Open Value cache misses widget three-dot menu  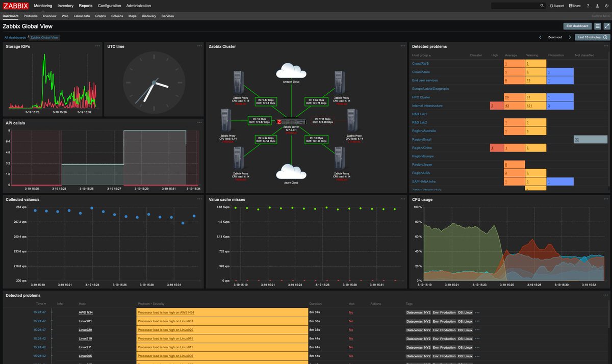pyautogui.click(x=403, y=199)
